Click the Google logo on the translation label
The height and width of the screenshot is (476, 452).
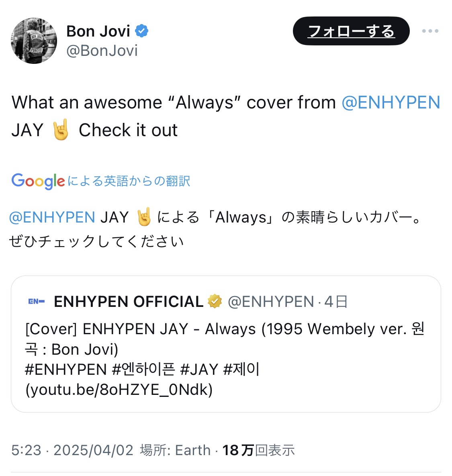tap(38, 181)
